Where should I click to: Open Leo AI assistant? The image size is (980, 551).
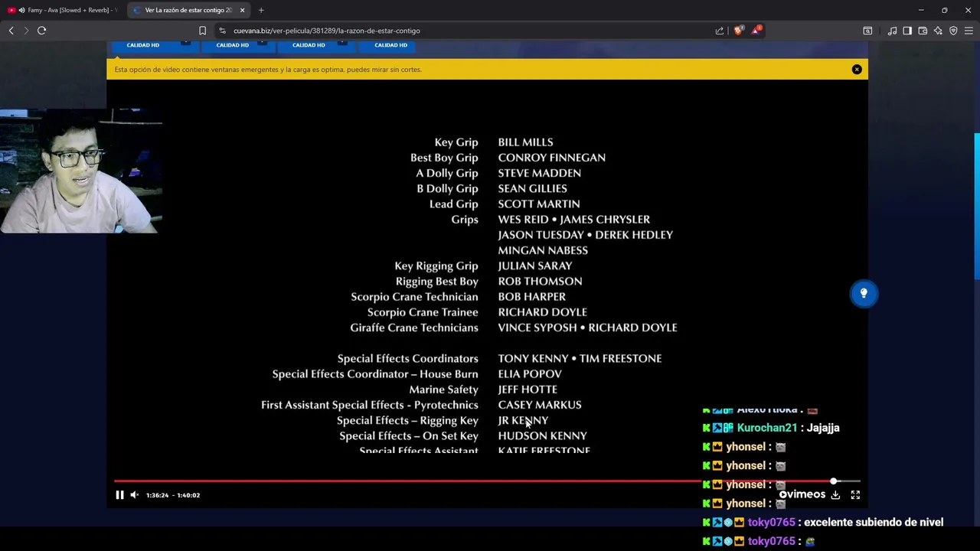coord(938,31)
